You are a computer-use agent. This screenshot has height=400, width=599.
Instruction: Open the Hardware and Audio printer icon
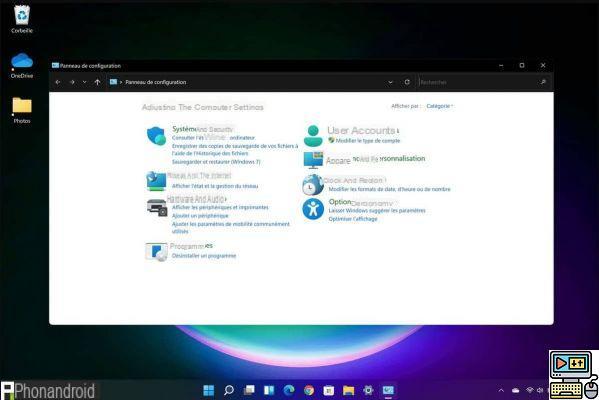coord(157,208)
